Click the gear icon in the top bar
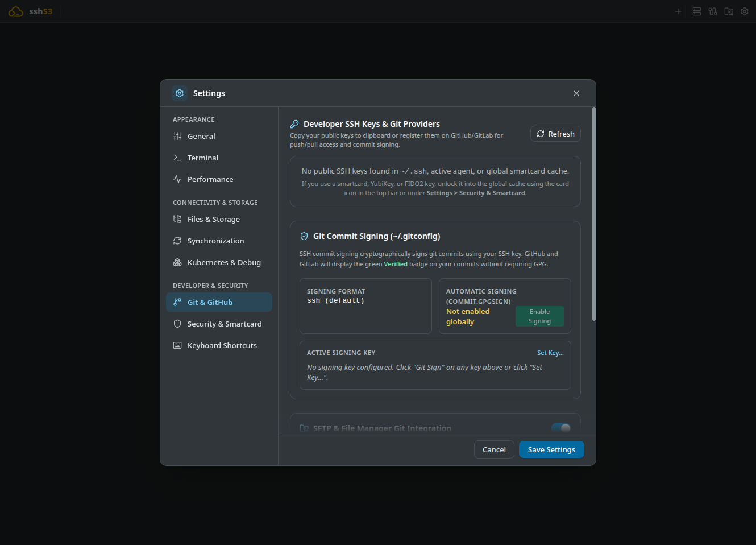 (745, 11)
